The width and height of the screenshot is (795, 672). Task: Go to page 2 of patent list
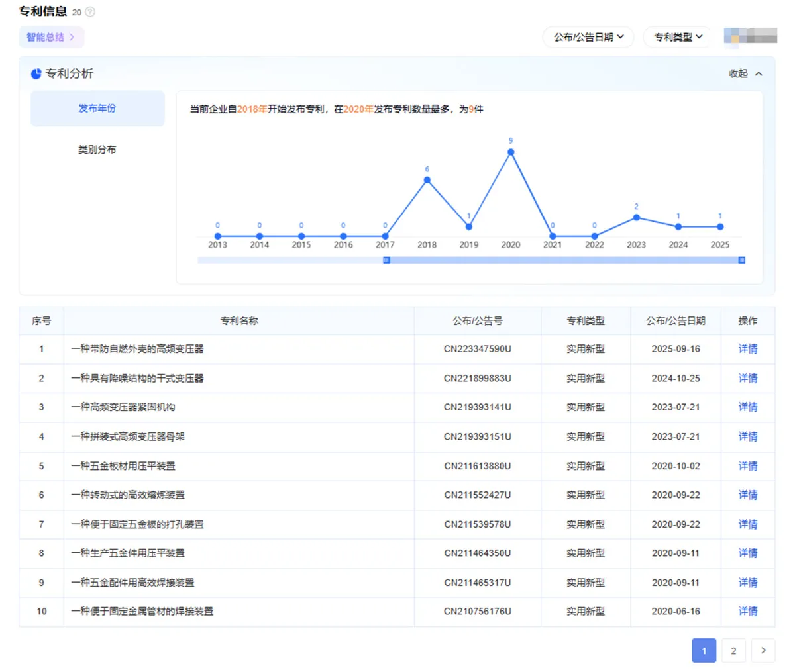733,651
